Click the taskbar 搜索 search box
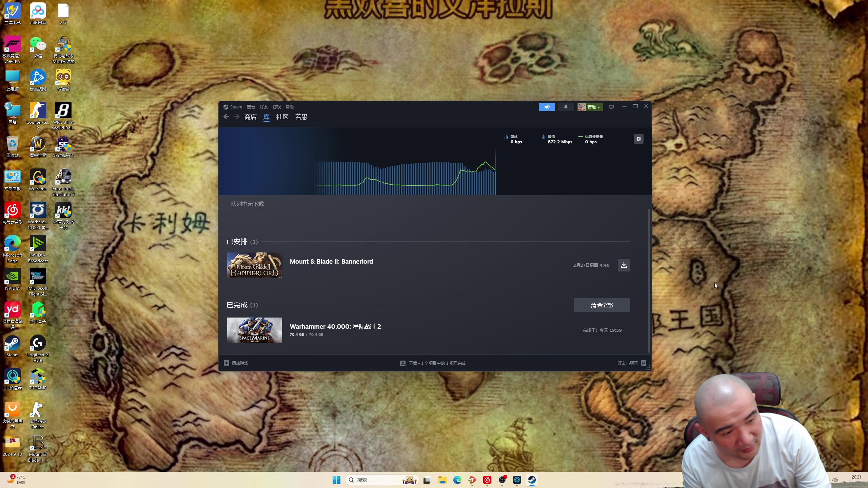 click(382, 480)
